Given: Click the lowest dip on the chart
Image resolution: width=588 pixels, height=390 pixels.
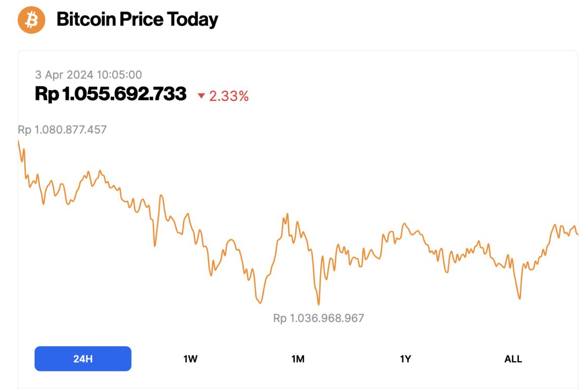Looking at the screenshot, I should point(320,303).
